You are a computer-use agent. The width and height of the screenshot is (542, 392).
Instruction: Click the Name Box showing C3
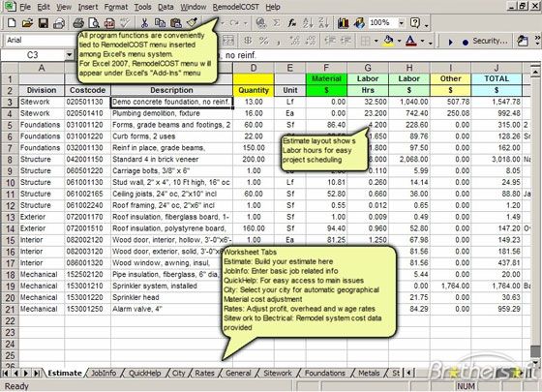click(33, 55)
